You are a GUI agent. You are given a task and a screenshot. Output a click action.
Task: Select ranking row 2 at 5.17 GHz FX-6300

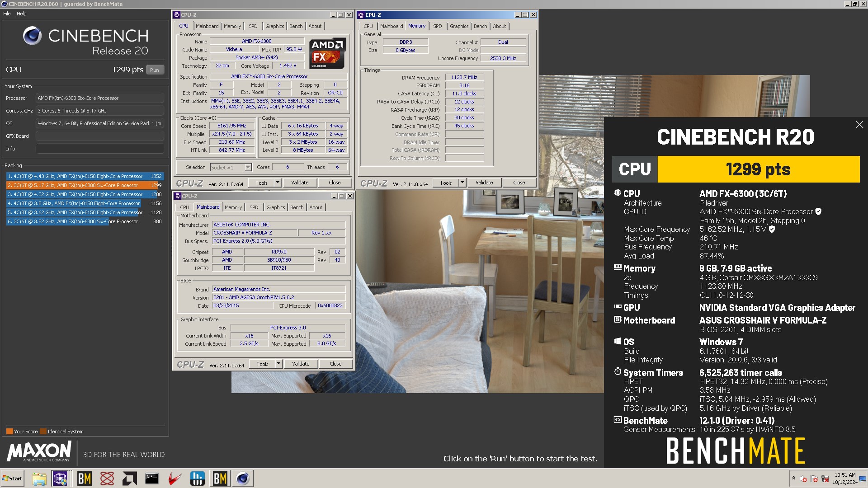click(x=85, y=185)
